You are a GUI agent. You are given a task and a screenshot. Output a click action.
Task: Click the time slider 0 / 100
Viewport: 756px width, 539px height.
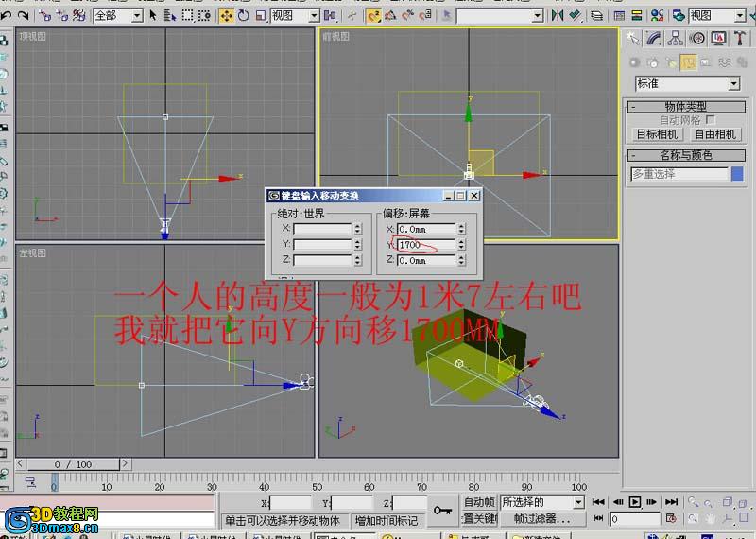pyautogui.click(x=74, y=464)
